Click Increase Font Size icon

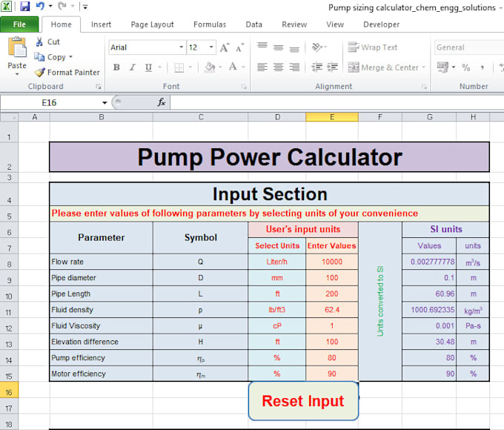click(225, 47)
